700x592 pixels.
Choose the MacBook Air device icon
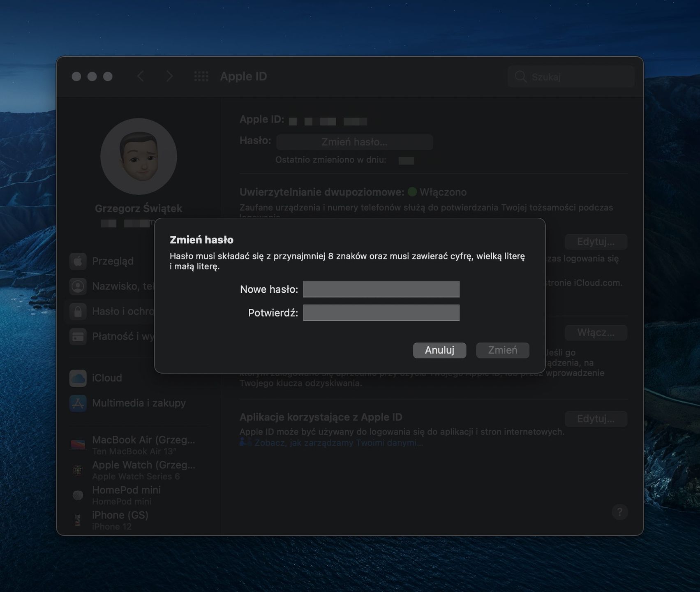78,445
